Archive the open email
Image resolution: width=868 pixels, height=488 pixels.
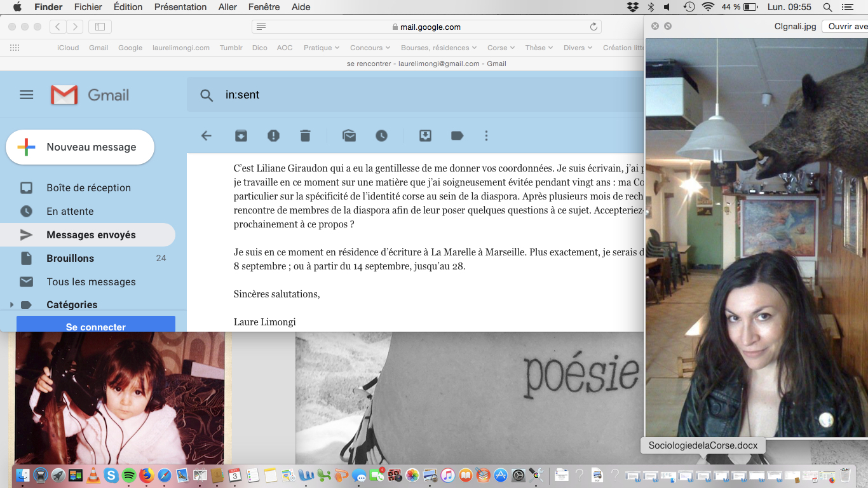click(241, 135)
